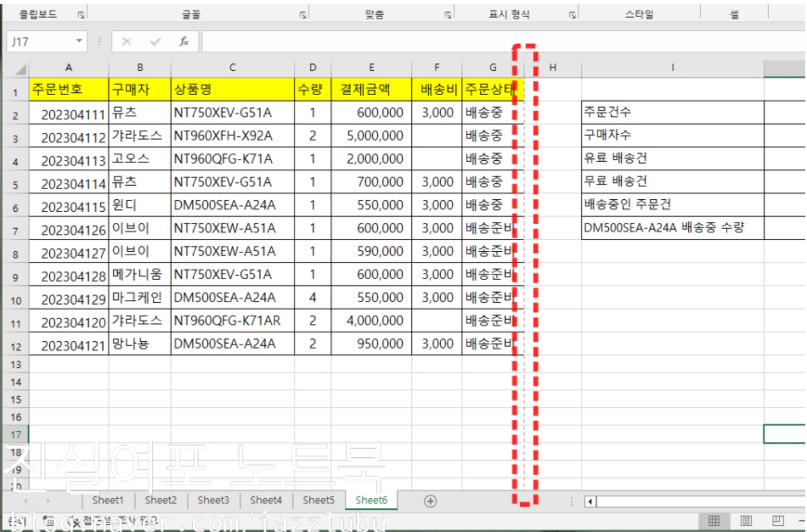Switch to Sheet4 tab
This screenshot has width=807, height=532.
click(266, 500)
